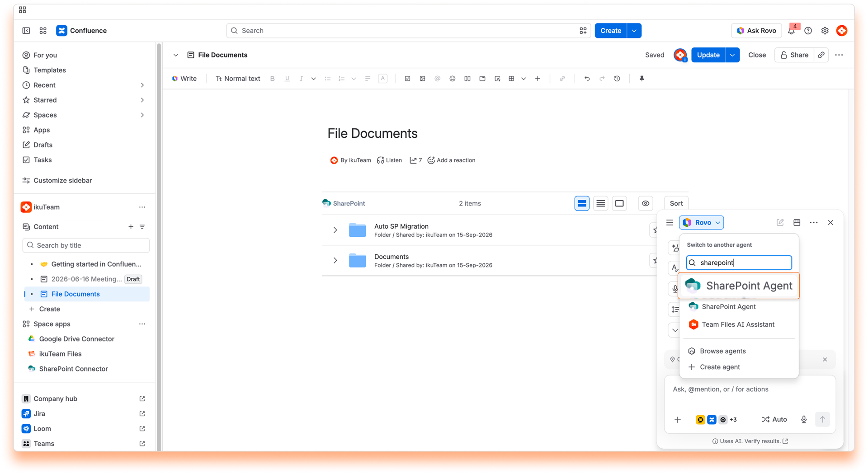The width and height of the screenshot is (868, 474).
Task: Click the undo arrow in editor toolbar
Action: [x=587, y=79]
